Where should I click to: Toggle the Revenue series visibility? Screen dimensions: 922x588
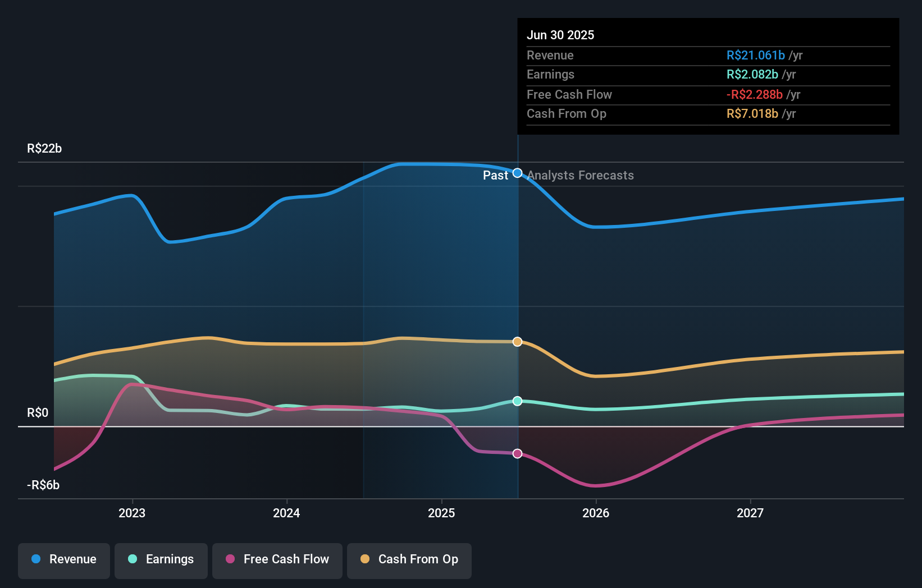click(x=63, y=559)
